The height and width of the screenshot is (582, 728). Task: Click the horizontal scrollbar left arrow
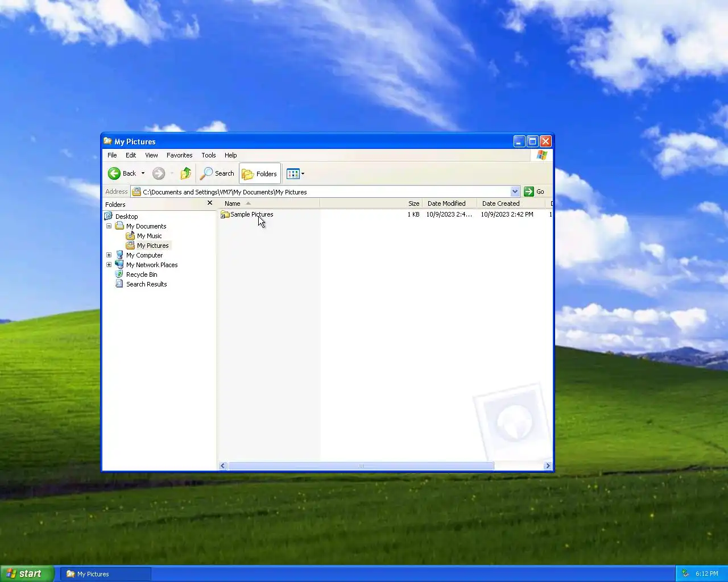pos(223,466)
